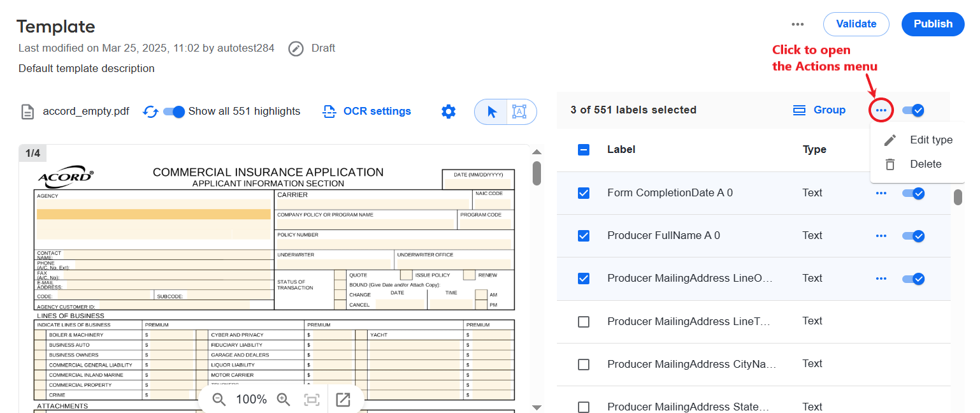Click the Validate button
Screen dimensions: 980x413
coord(856,24)
